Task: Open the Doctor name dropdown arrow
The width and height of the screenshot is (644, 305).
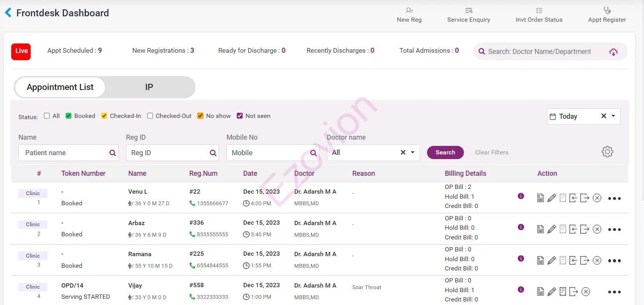Action: [x=413, y=152]
